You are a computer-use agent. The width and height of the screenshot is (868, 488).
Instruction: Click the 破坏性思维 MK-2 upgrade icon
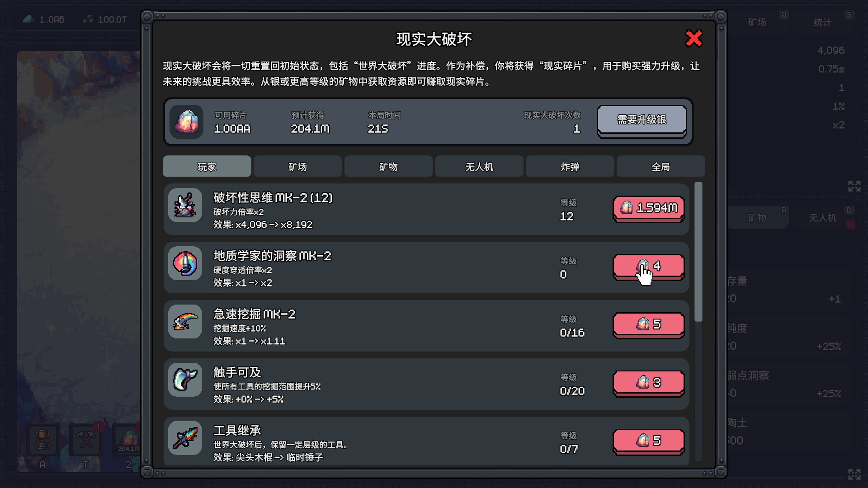(x=185, y=205)
